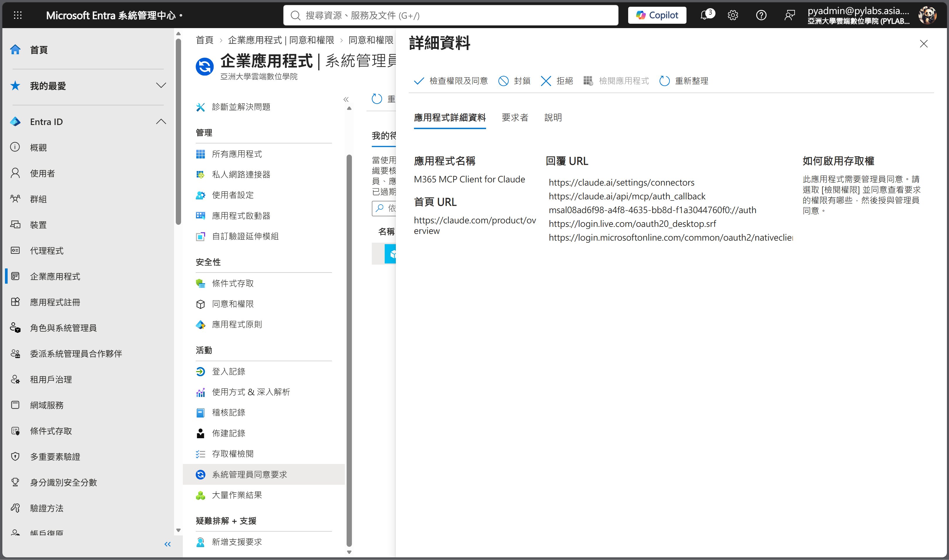The image size is (949, 560).
Task: Open the app launcher waffle icon
Action: point(18,15)
